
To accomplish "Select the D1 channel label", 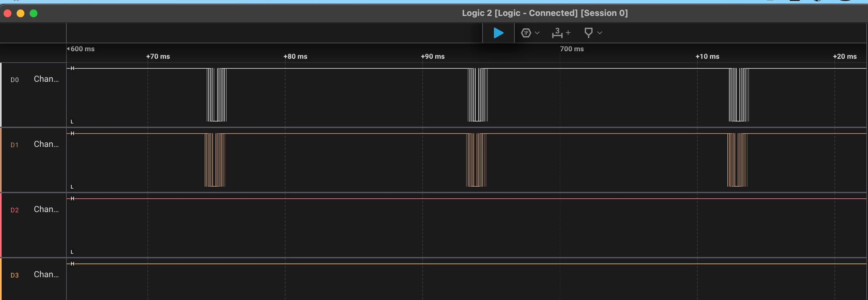I will pos(15,145).
